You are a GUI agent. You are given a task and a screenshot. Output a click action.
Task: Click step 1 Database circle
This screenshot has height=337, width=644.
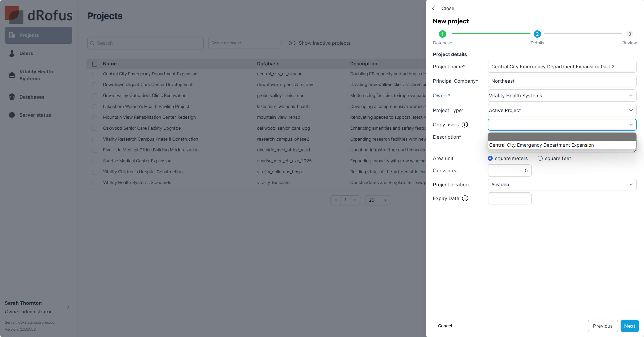[443, 34]
